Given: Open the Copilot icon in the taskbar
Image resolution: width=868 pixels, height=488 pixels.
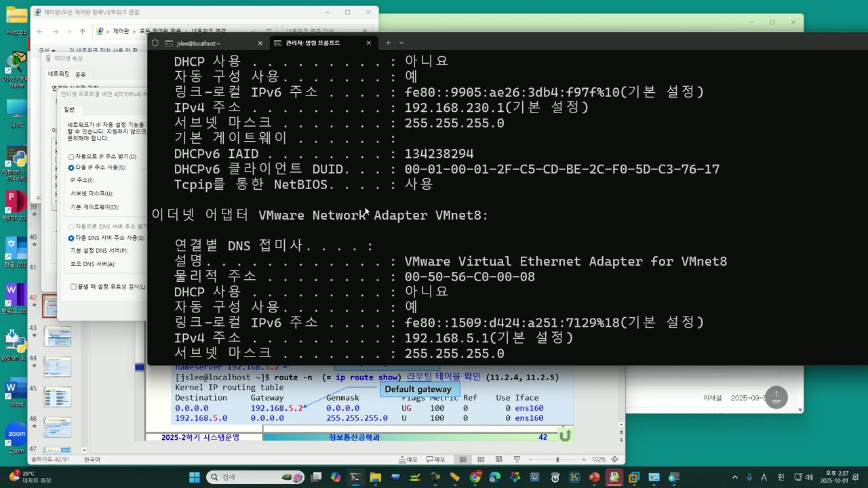Looking at the screenshot, I should click(336, 477).
